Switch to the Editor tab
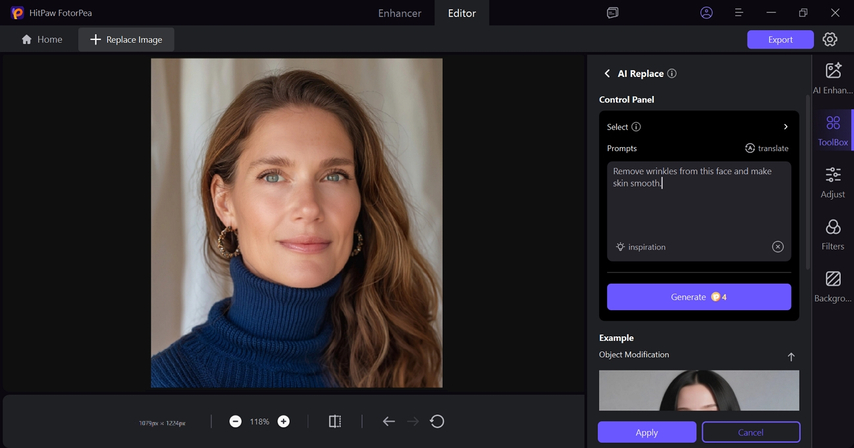Viewport: 854px width, 448px height. (x=462, y=13)
